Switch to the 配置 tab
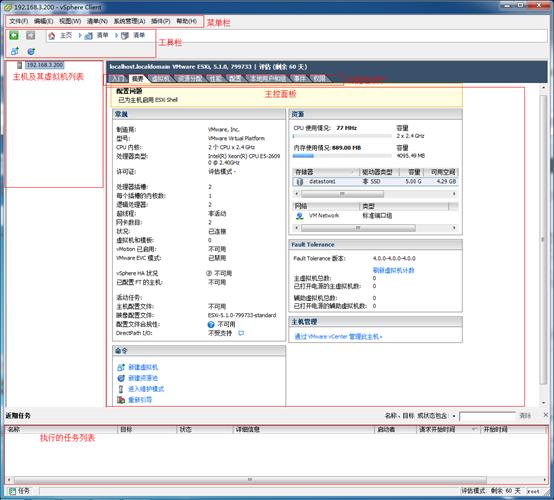Viewport: 554px width, 500px height. [235, 78]
